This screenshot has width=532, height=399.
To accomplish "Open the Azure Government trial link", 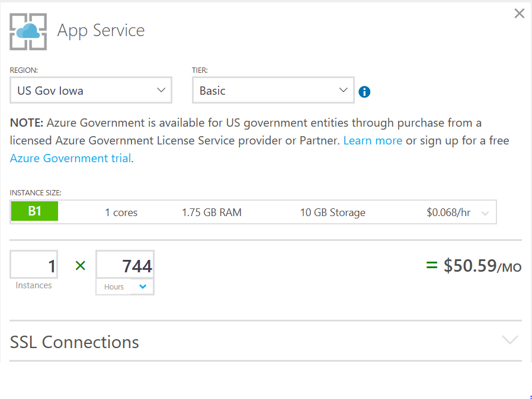I will (x=70, y=159).
